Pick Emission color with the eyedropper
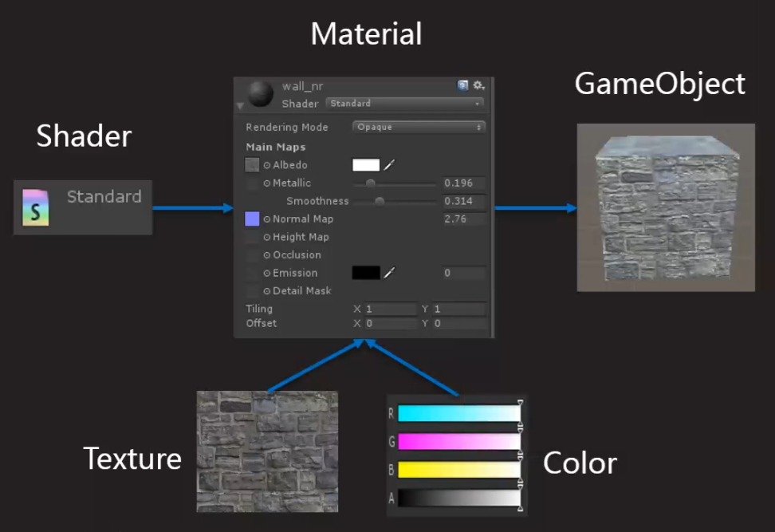The height and width of the screenshot is (532, 775). point(389,273)
